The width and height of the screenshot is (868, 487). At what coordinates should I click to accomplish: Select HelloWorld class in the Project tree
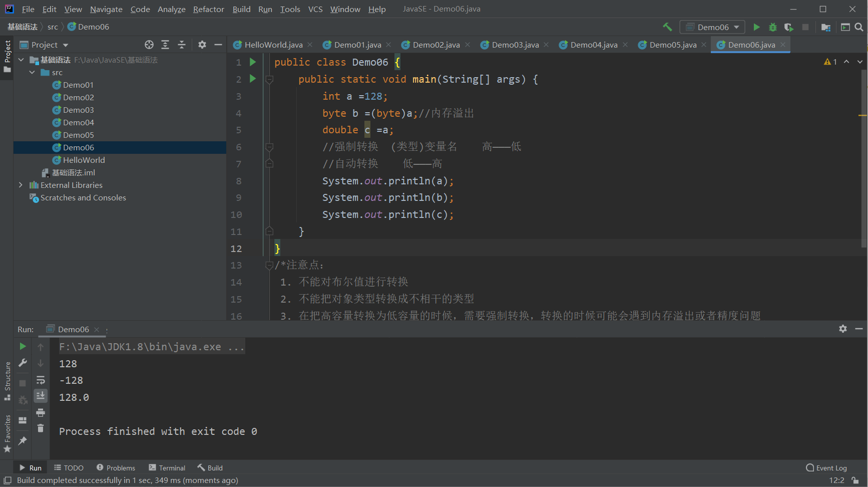click(84, 160)
